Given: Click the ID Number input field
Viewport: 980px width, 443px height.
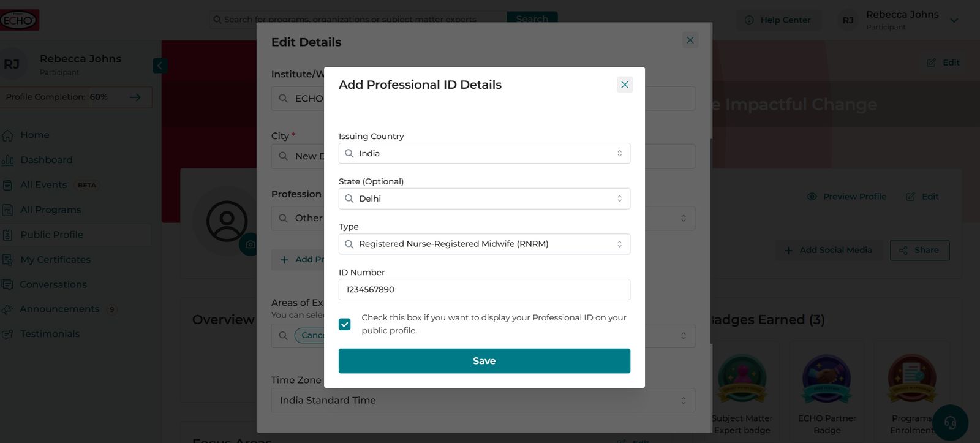Looking at the screenshot, I should 484,289.
